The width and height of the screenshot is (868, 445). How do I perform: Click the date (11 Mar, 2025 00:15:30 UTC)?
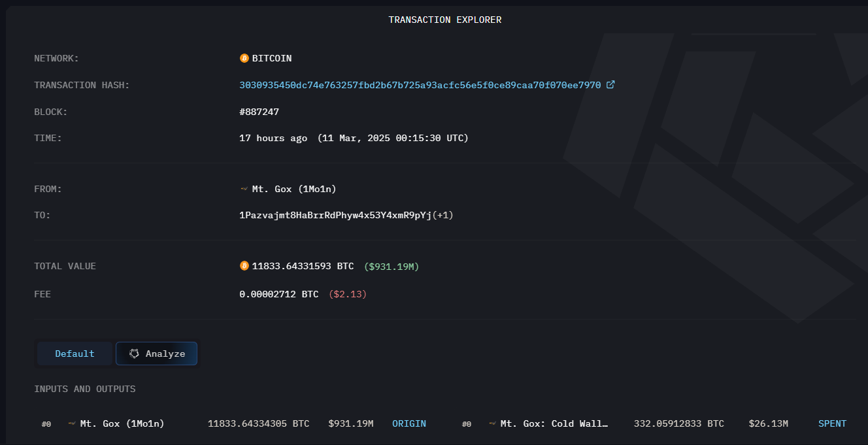pyautogui.click(x=393, y=138)
